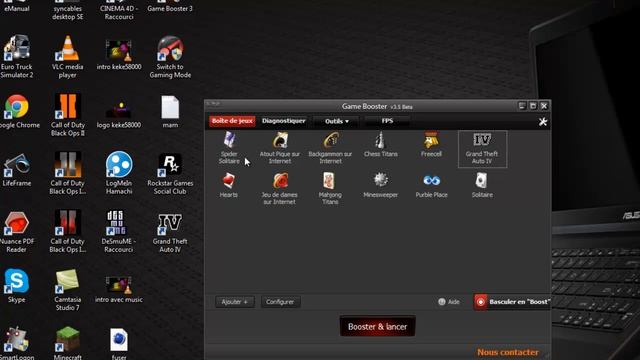640x360 pixels.
Task: Select Euro Truck Simulator 2 desktop icon
Action: point(17,57)
